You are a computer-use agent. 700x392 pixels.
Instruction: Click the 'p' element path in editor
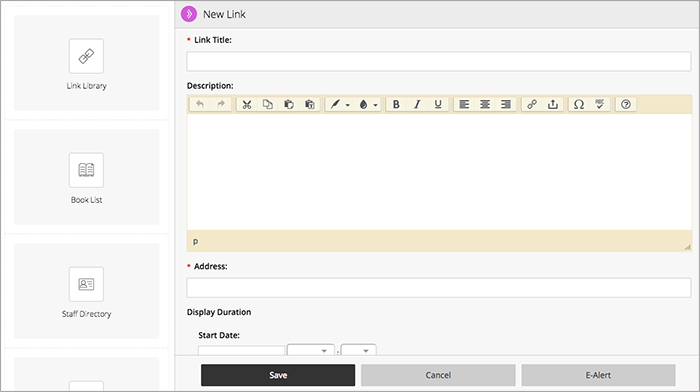point(195,241)
